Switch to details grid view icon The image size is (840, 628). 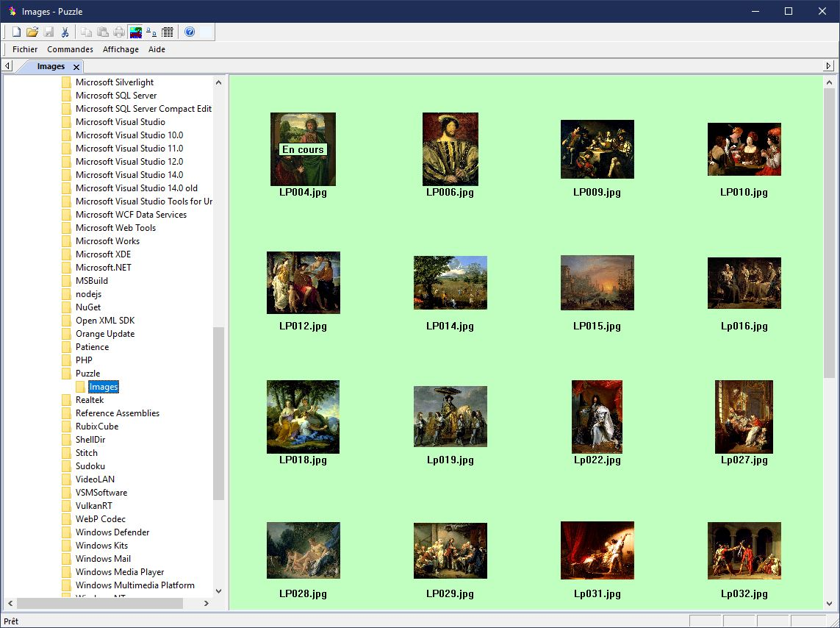point(167,32)
